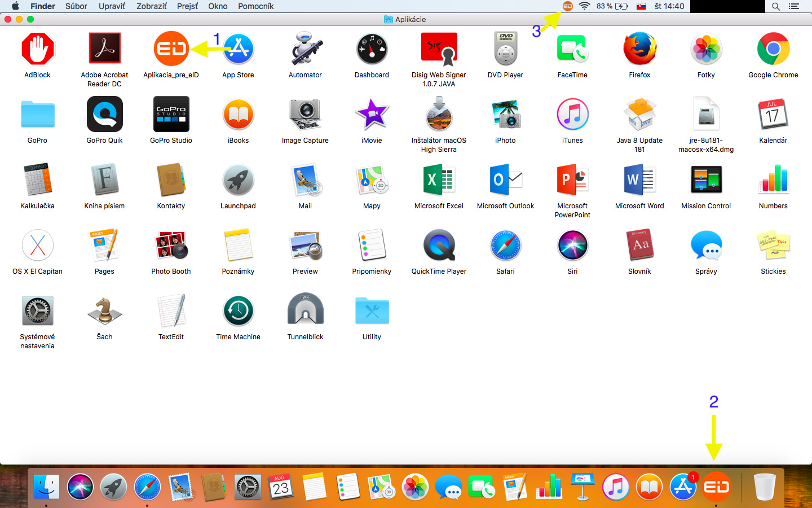Viewport: 812px width, 508px height.
Task: Open the Prejsť menu
Action: (x=187, y=6)
